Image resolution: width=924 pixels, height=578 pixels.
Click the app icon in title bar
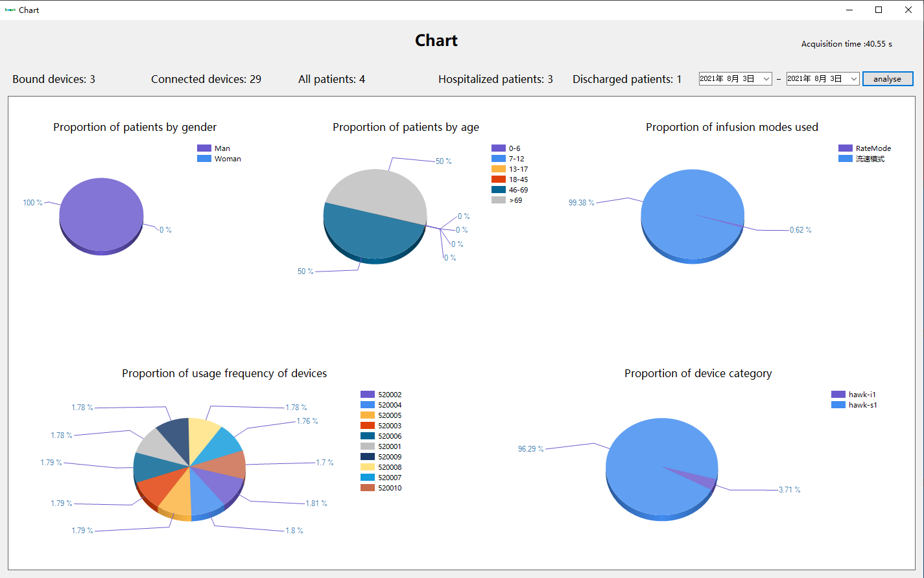tap(10, 10)
